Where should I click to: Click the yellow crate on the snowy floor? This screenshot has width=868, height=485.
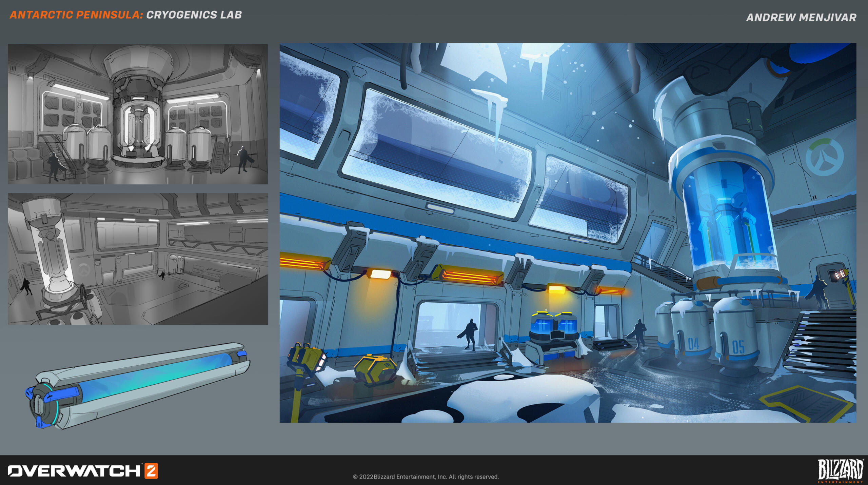(375, 369)
